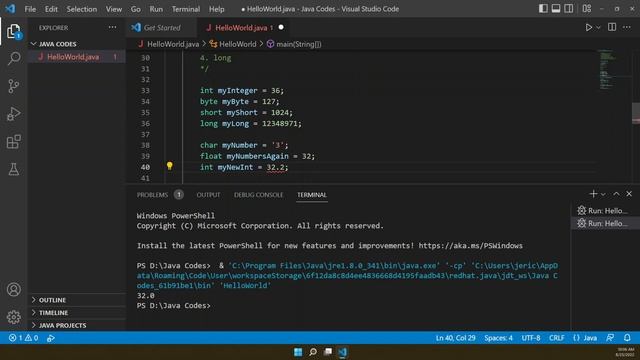Open the Selection menu

click(x=82, y=9)
